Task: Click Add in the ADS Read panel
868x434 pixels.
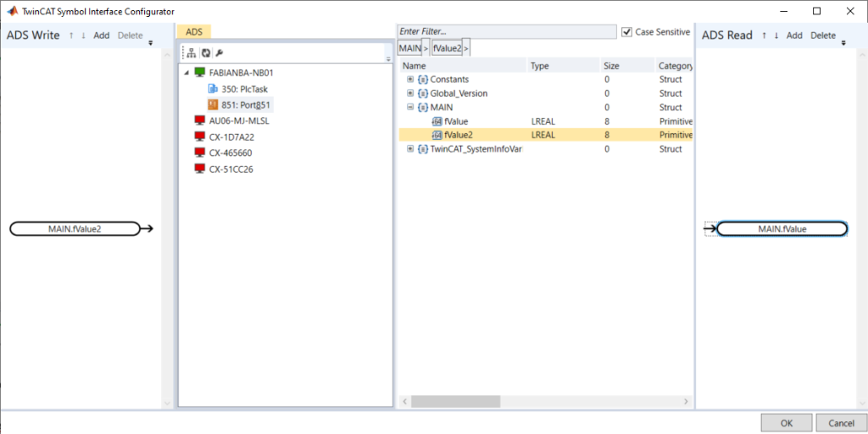Action: pos(794,36)
